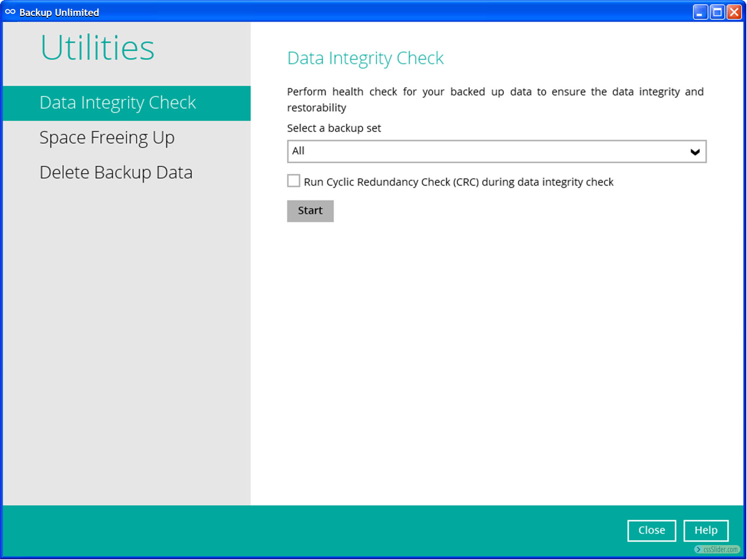
Task: Click the Run Cyclic Redundancy Check label text
Action: (x=458, y=182)
